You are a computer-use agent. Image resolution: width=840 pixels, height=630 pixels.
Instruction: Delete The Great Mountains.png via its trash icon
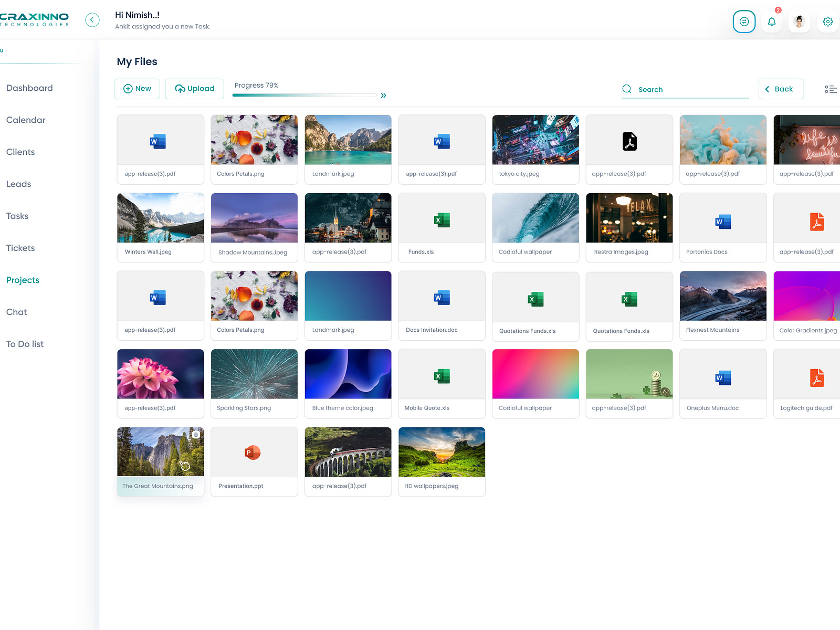point(196,434)
